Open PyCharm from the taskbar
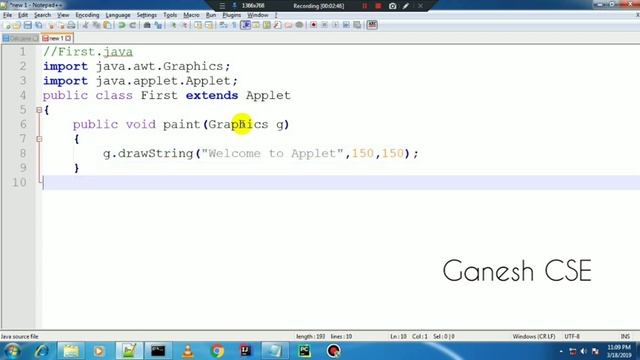This screenshot has height=360, width=640. [304, 351]
